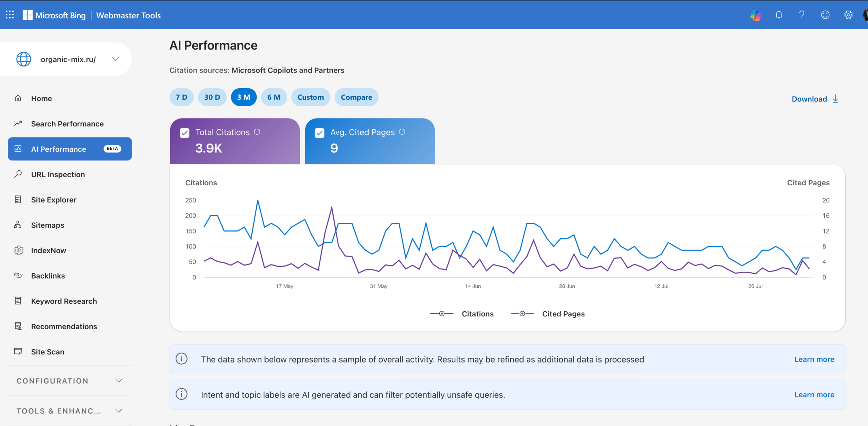Expand the TOOLS & ENHANC... section

(70, 411)
